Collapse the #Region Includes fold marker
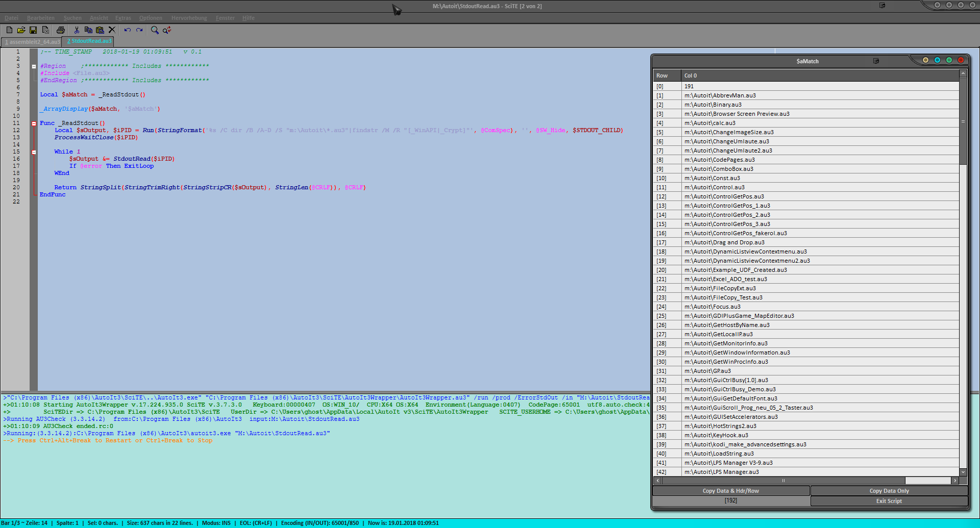The width and height of the screenshot is (980, 528). pos(34,66)
